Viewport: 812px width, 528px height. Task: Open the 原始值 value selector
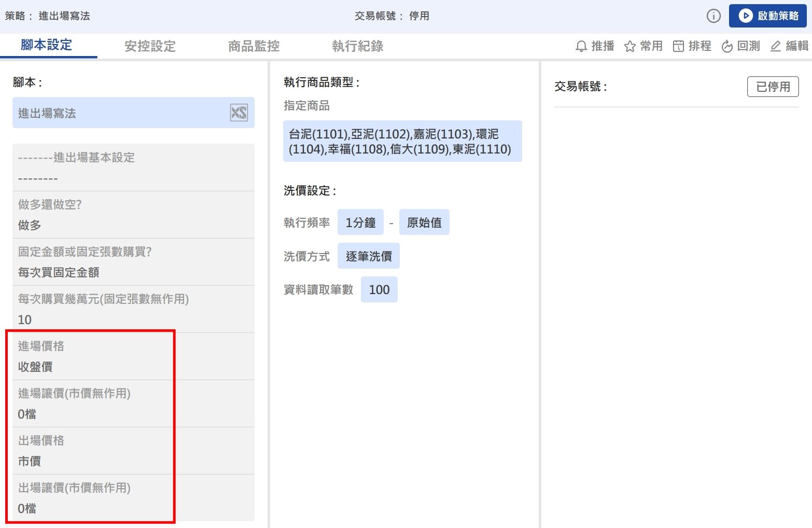tap(424, 223)
